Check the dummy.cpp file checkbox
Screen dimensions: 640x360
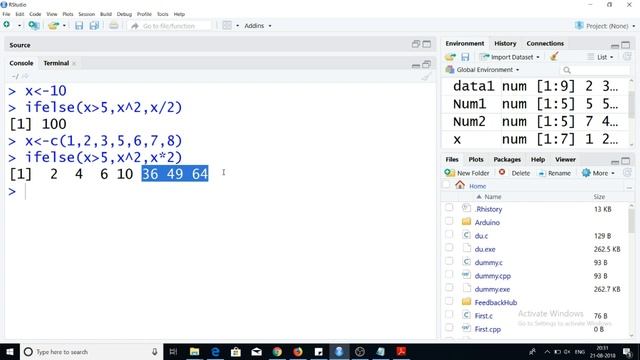449,275
